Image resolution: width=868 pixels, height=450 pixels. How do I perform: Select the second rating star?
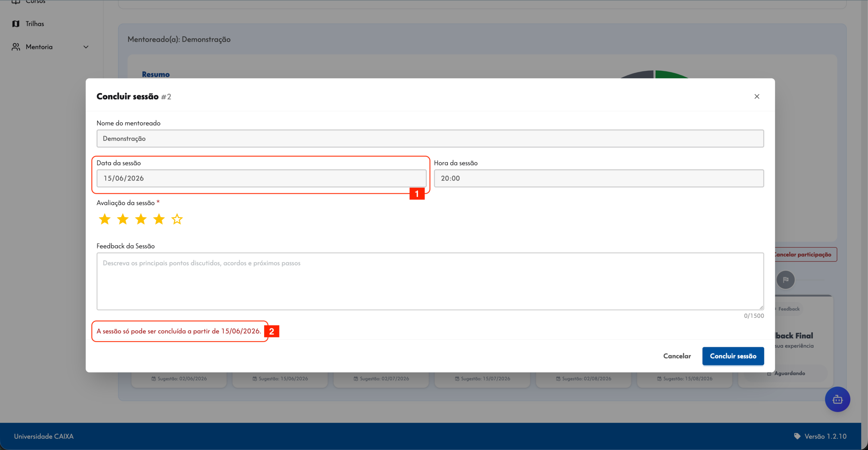tap(123, 219)
